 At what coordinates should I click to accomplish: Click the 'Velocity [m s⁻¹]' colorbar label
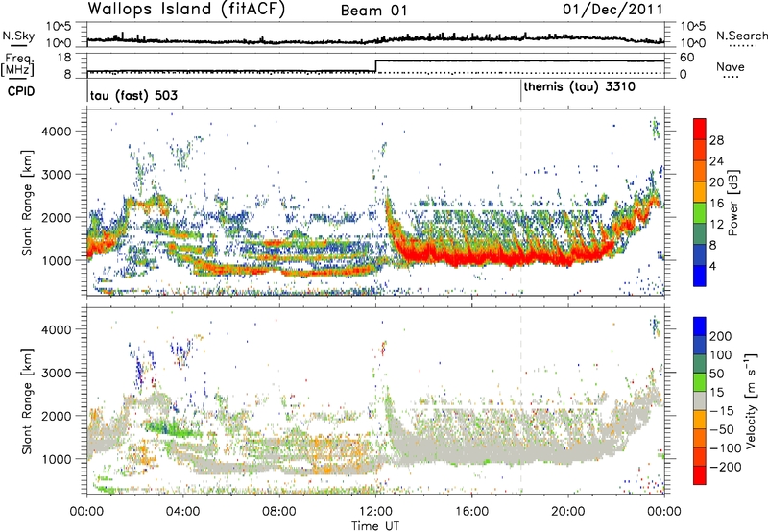click(x=751, y=400)
